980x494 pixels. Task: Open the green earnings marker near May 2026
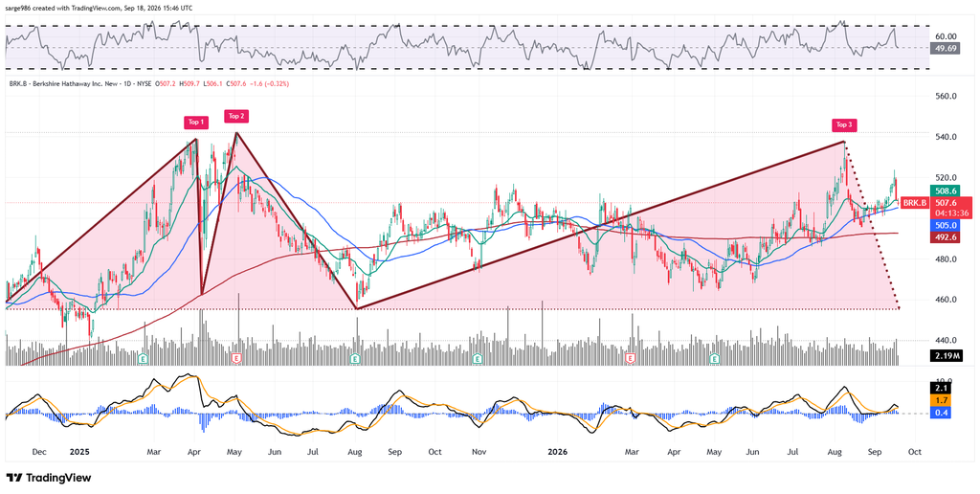(715, 358)
